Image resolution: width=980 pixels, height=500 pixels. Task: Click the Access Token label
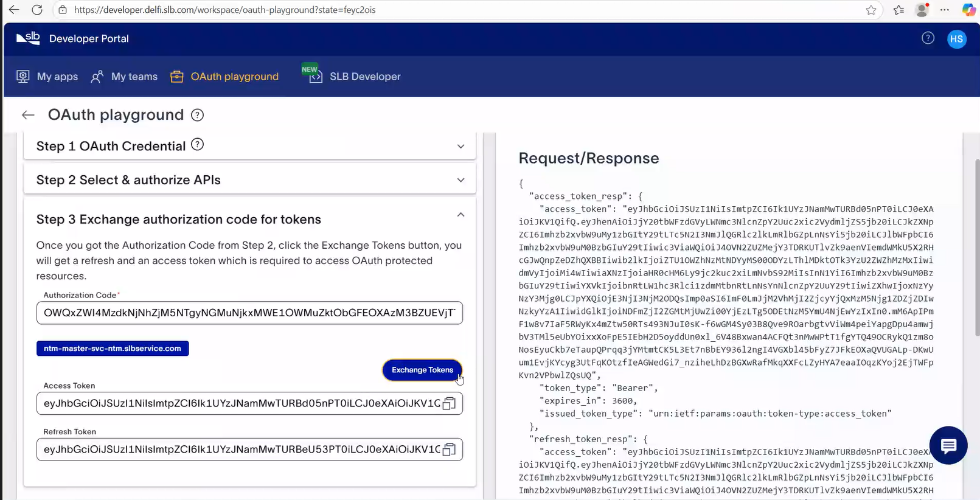pyautogui.click(x=69, y=386)
